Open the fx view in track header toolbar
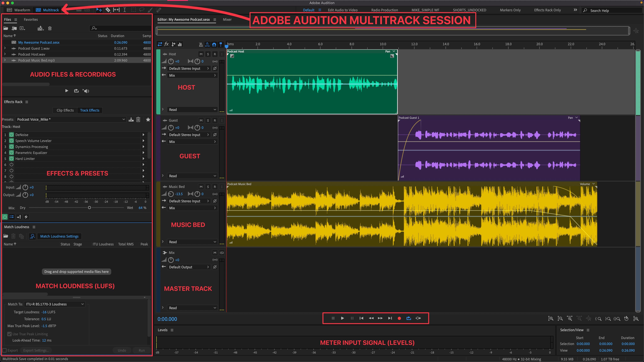The image size is (644, 362). [x=167, y=44]
